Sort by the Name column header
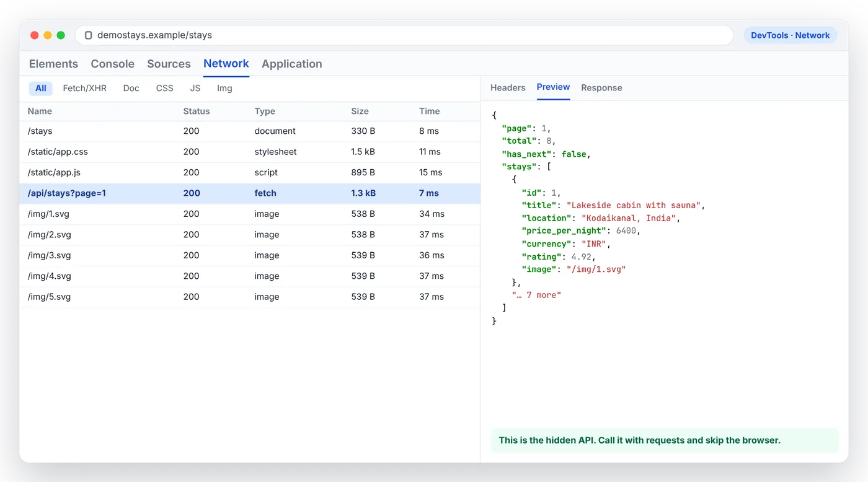 click(x=40, y=112)
